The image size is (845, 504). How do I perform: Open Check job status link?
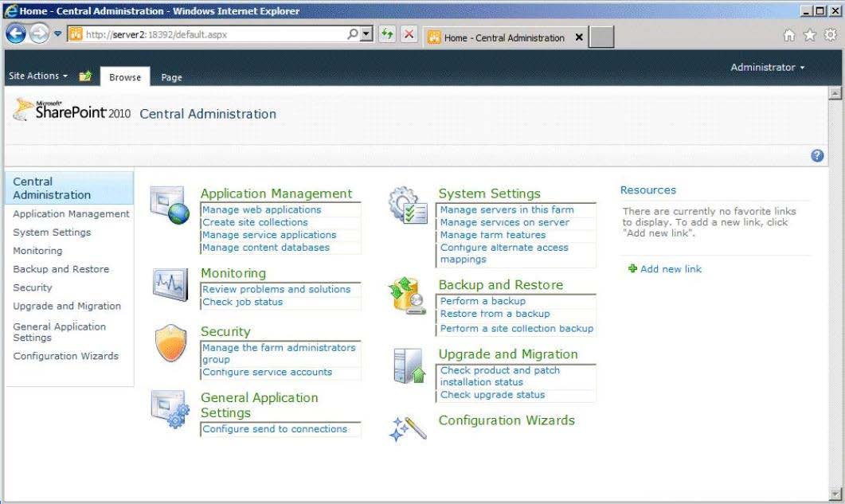coord(242,302)
